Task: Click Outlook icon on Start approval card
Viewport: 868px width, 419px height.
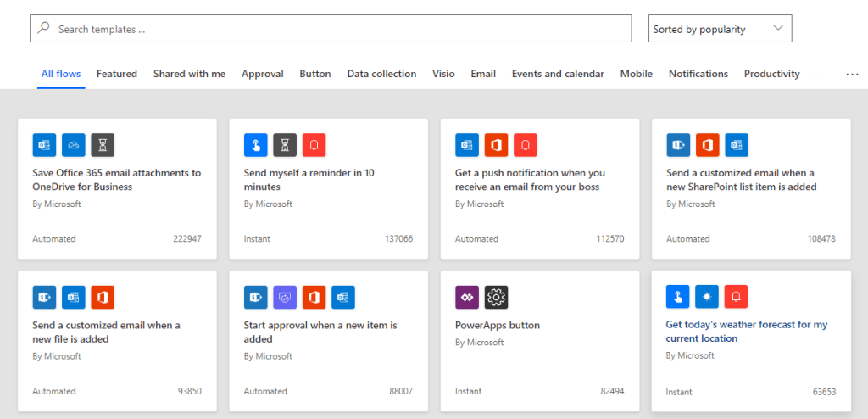Action: (344, 297)
